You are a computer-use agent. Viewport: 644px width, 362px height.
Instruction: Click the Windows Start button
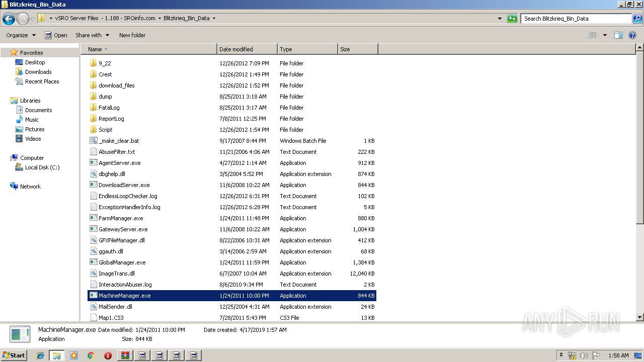(x=14, y=355)
